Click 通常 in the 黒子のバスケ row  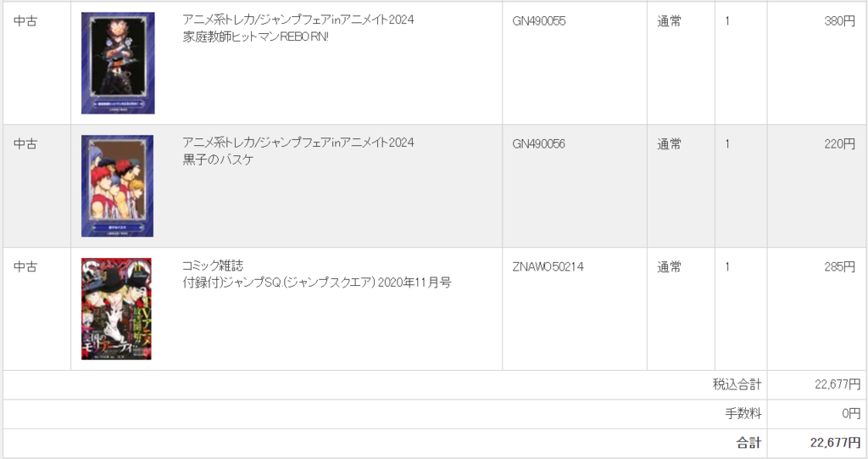(669, 144)
